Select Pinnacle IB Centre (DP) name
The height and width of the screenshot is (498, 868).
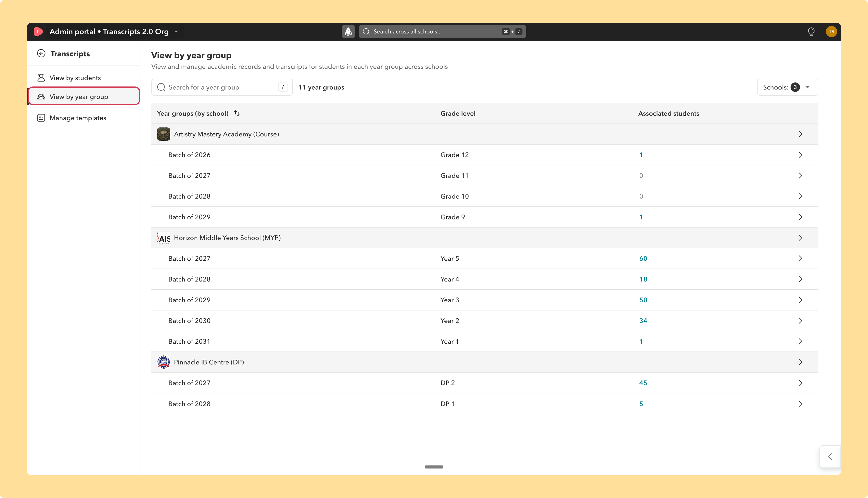pyautogui.click(x=209, y=362)
